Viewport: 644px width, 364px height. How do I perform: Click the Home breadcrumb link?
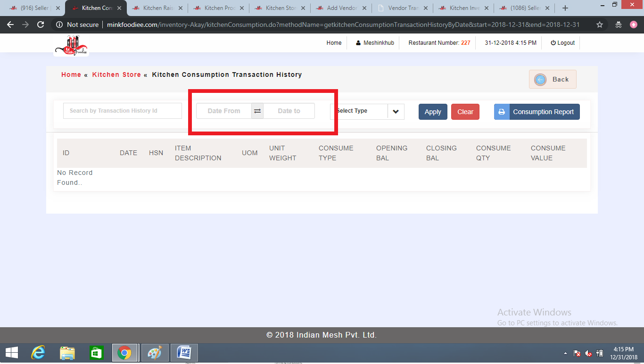(71, 74)
